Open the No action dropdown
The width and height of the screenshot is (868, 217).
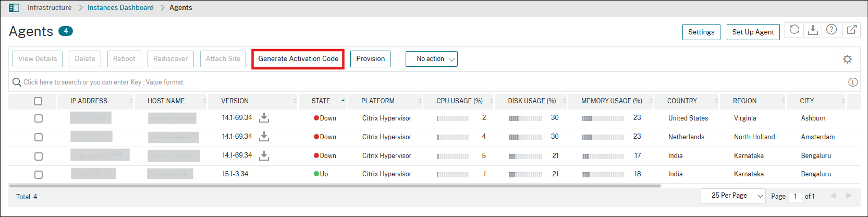(x=432, y=59)
